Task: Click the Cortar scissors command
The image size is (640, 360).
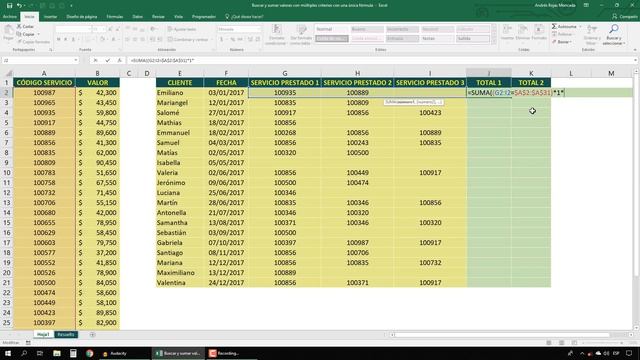Action: tap(26, 27)
